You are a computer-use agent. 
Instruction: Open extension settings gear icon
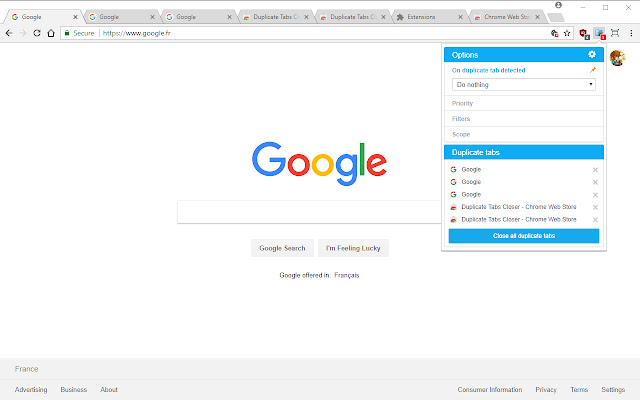coord(592,54)
